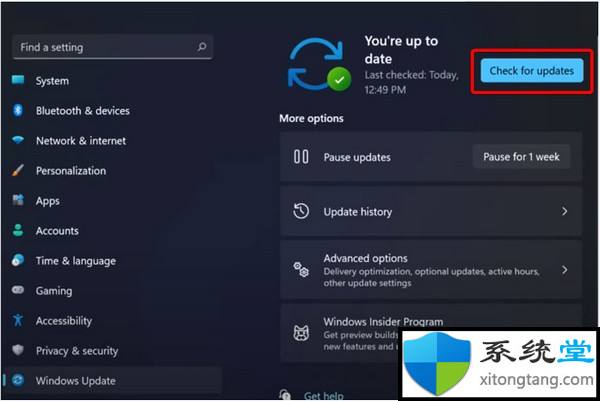This screenshot has height=401, width=600.
Task: Click Check for updates button
Action: click(532, 70)
